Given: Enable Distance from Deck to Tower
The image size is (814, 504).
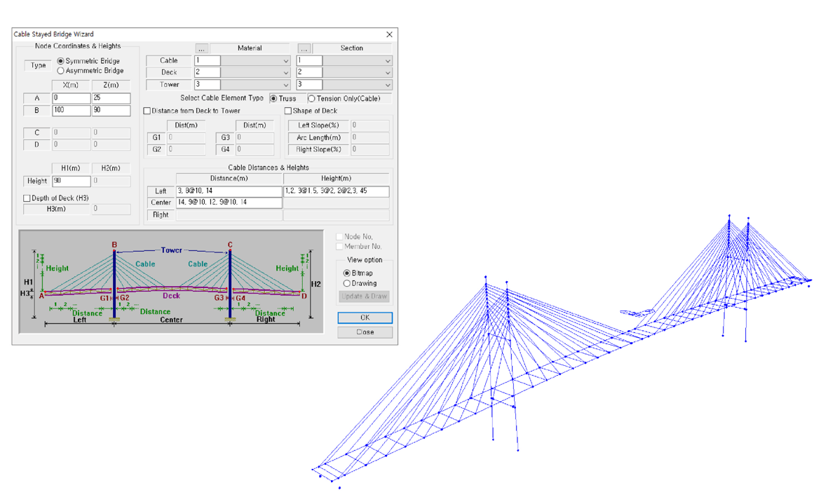Looking at the screenshot, I should pos(147,111).
